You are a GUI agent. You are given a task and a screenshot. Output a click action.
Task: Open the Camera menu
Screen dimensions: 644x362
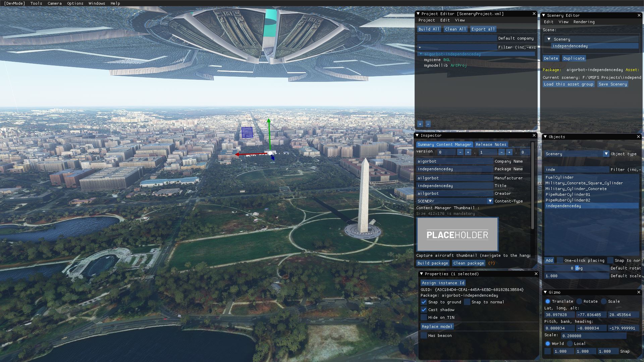tap(55, 3)
